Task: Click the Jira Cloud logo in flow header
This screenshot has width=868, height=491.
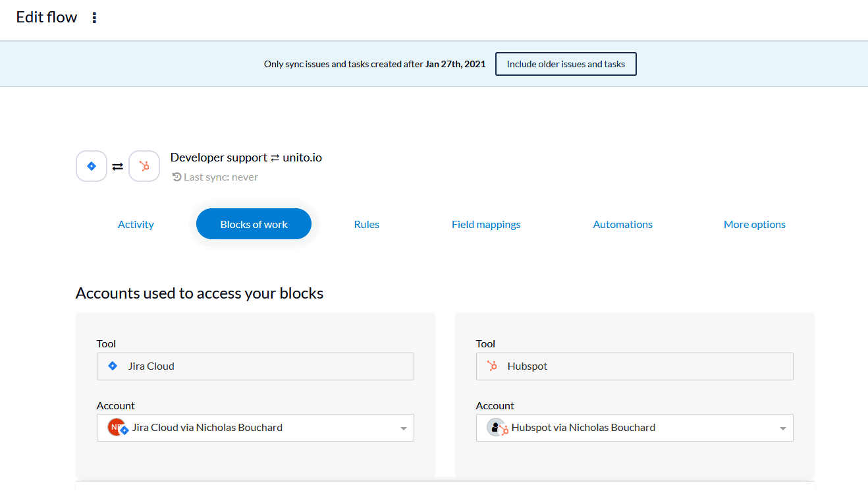Action: (x=92, y=167)
